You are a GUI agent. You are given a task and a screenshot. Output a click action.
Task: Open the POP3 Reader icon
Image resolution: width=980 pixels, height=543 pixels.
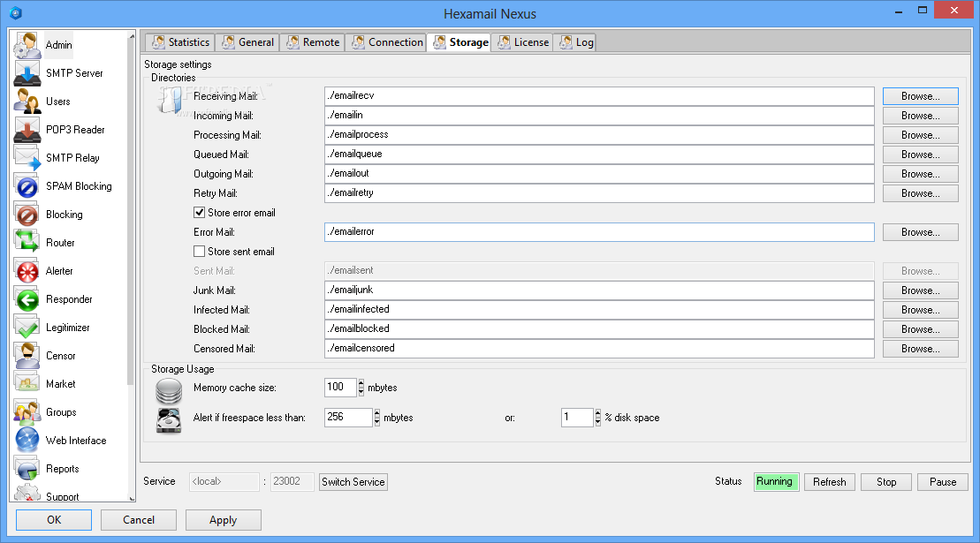pyautogui.click(x=27, y=130)
